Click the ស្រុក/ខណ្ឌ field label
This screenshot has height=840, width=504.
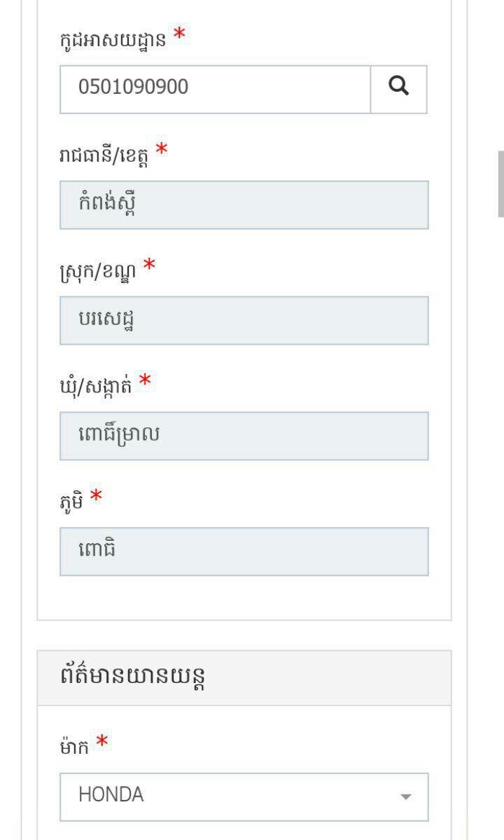coord(97,270)
